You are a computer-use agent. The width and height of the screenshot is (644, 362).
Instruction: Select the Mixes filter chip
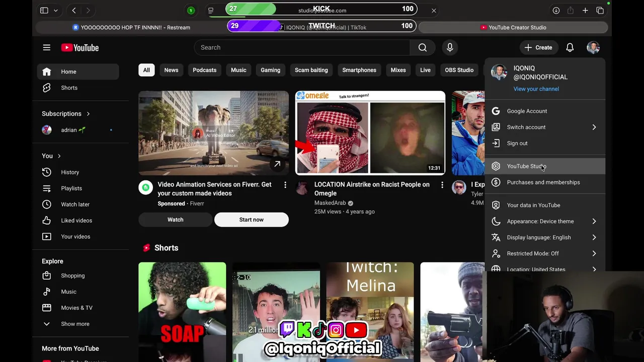(x=398, y=70)
